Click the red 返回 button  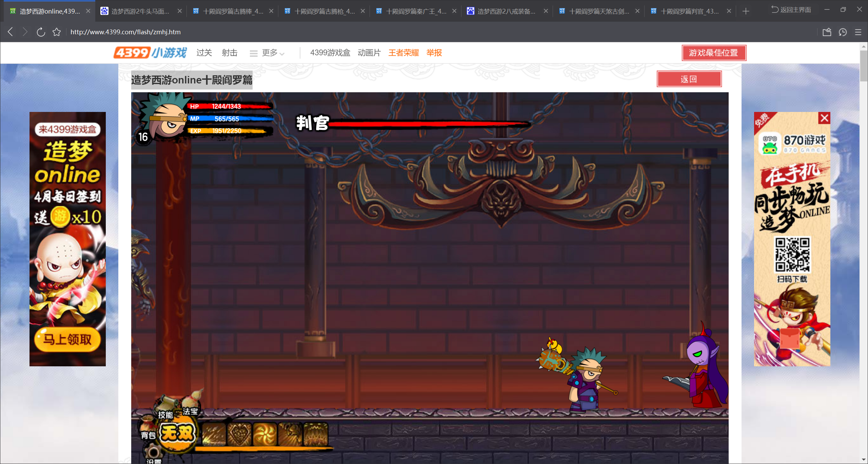coord(689,79)
